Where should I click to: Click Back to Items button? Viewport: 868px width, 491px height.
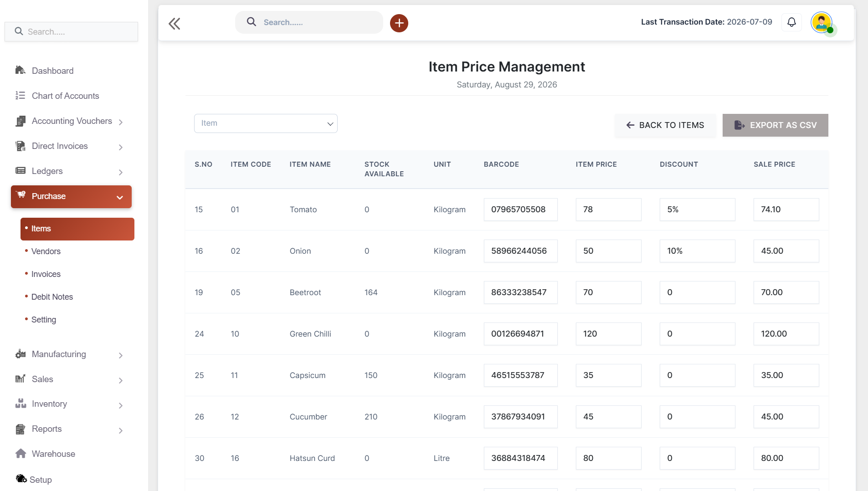(x=665, y=125)
